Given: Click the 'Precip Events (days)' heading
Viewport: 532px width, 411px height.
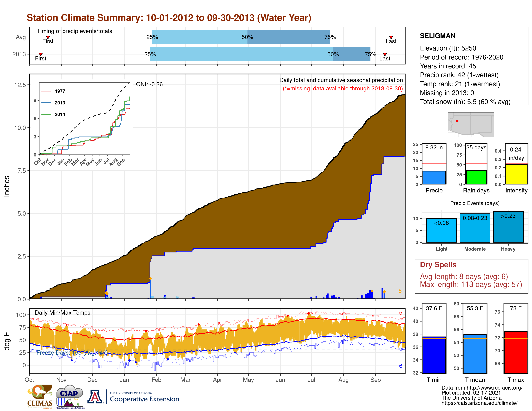Looking at the screenshot, I should (x=475, y=203).
